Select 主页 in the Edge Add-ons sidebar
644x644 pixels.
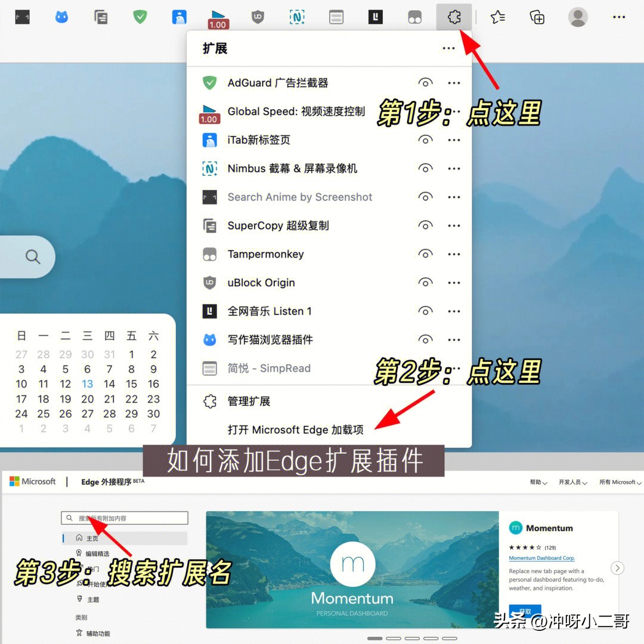click(92, 538)
